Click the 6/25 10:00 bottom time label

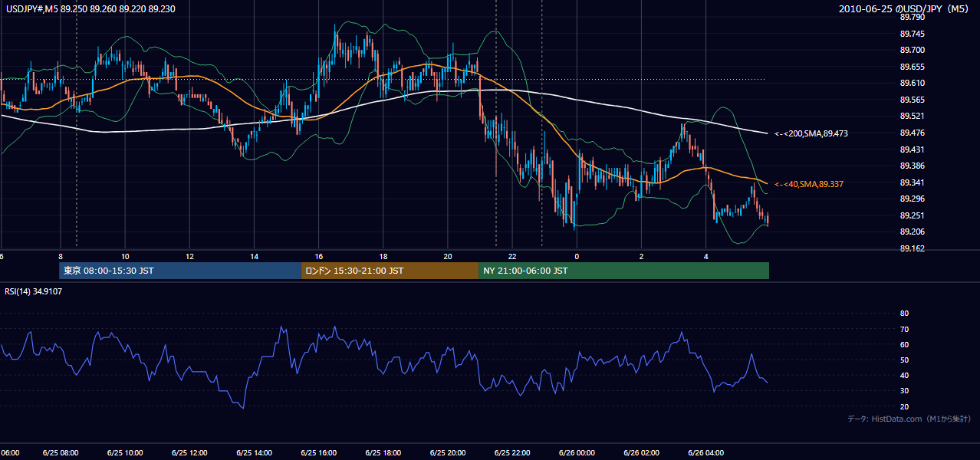(124, 453)
